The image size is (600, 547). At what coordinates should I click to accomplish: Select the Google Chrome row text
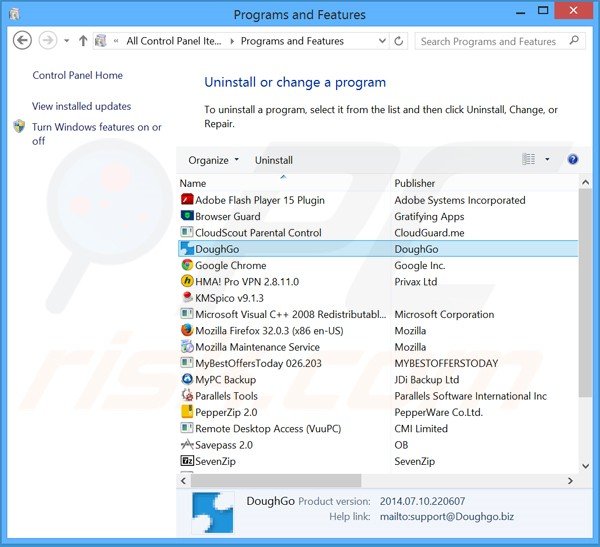pyautogui.click(x=230, y=265)
